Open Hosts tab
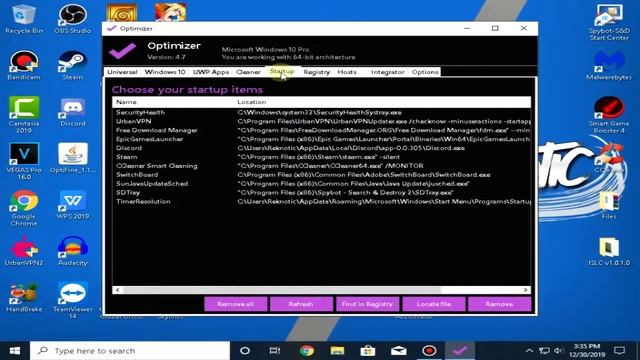Viewport: 640px width, 360px height. click(347, 72)
